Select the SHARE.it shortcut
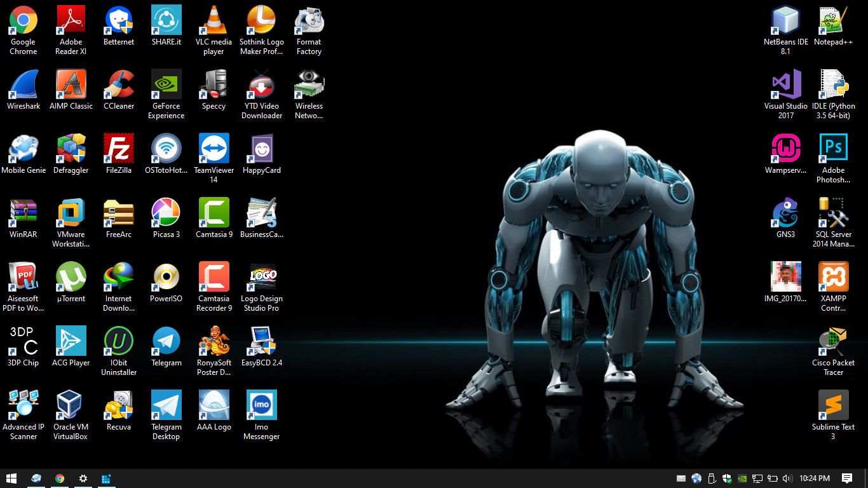The width and height of the screenshot is (868, 488). [166, 20]
